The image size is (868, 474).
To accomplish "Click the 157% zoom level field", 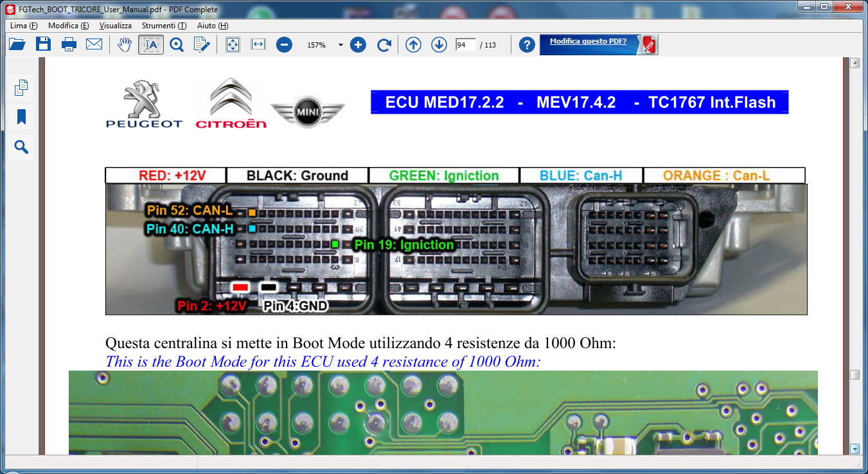I will point(316,46).
